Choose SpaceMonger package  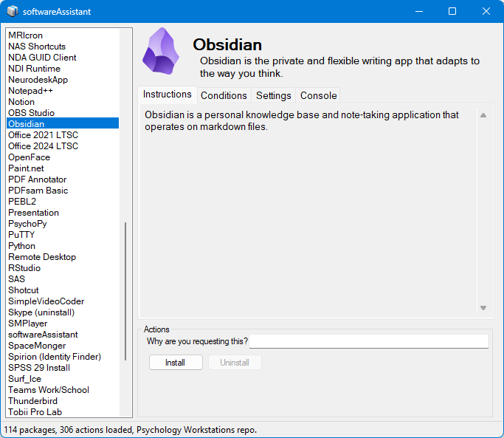click(63, 346)
